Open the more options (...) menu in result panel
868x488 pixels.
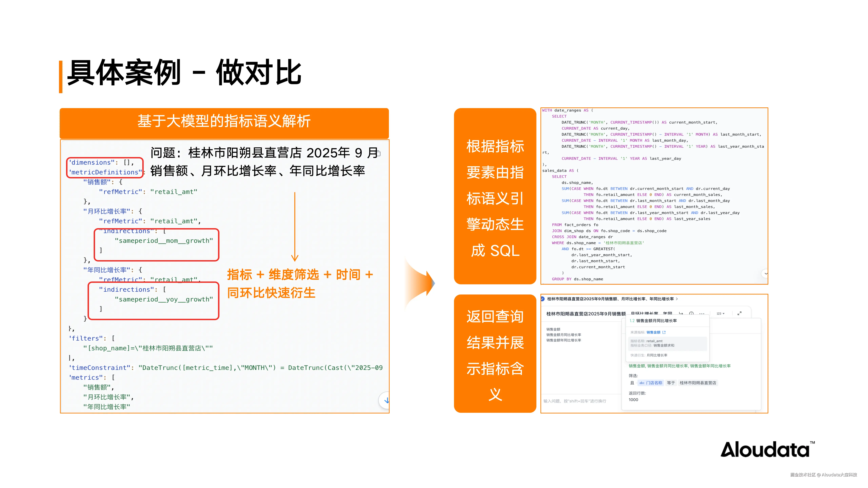pyautogui.click(x=702, y=313)
